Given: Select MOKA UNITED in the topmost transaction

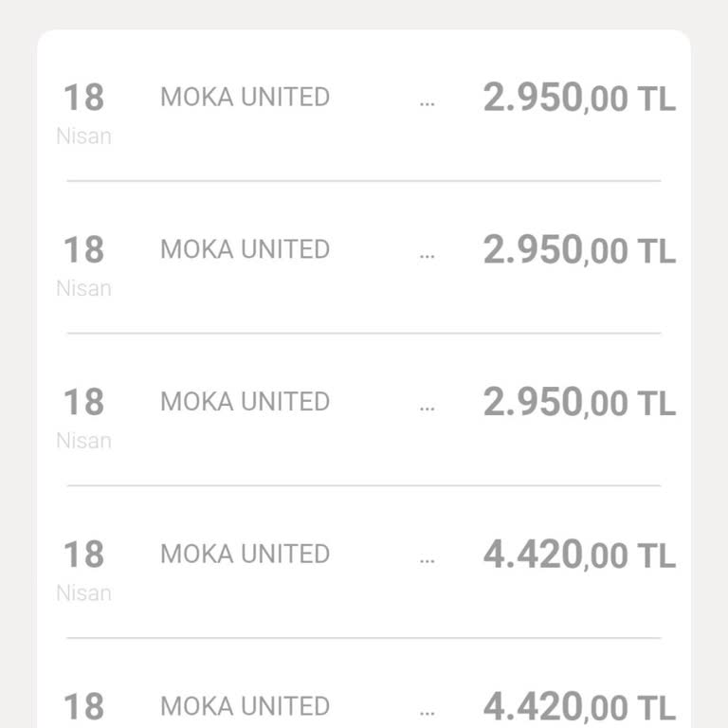Looking at the screenshot, I should click(245, 97).
